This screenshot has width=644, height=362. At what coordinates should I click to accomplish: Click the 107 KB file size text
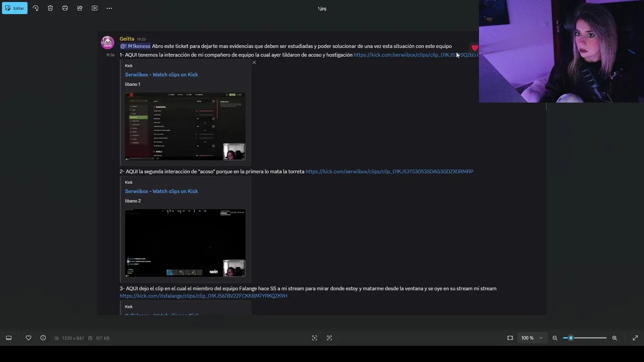tap(103, 338)
